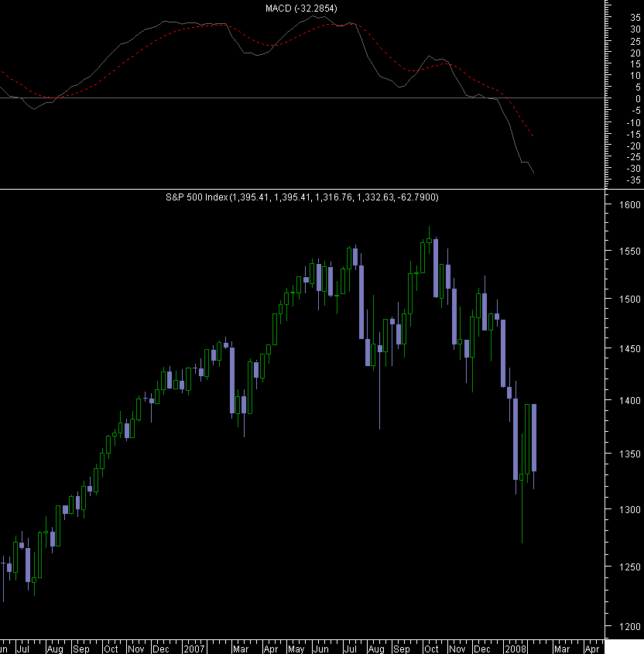Click the MACD axis value -35
The image size is (644, 654).
[x=634, y=180]
